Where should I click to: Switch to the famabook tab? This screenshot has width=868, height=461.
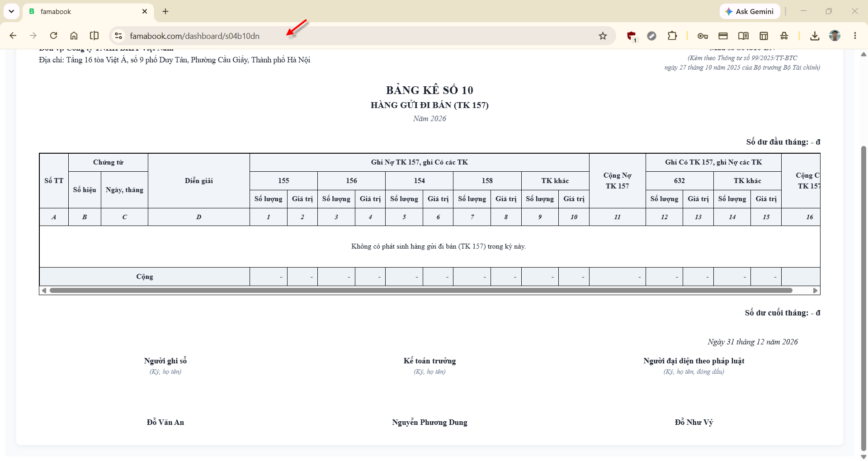(x=88, y=11)
